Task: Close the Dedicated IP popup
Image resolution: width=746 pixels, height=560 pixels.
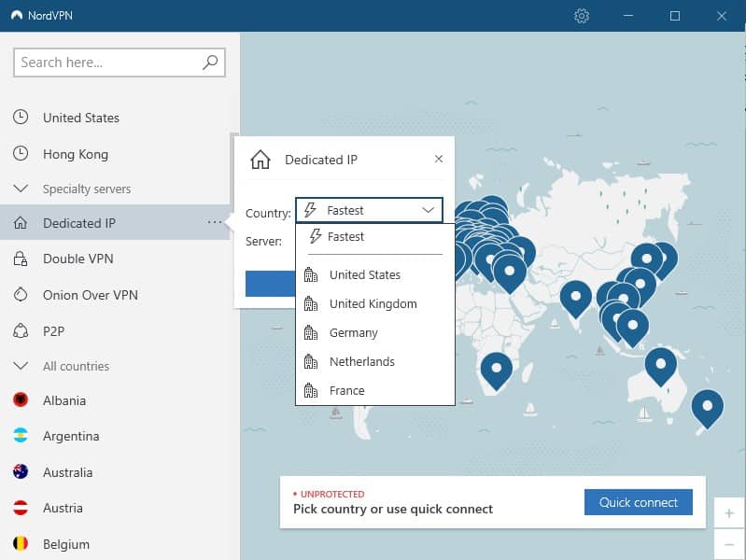Action: [x=439, y=159]
